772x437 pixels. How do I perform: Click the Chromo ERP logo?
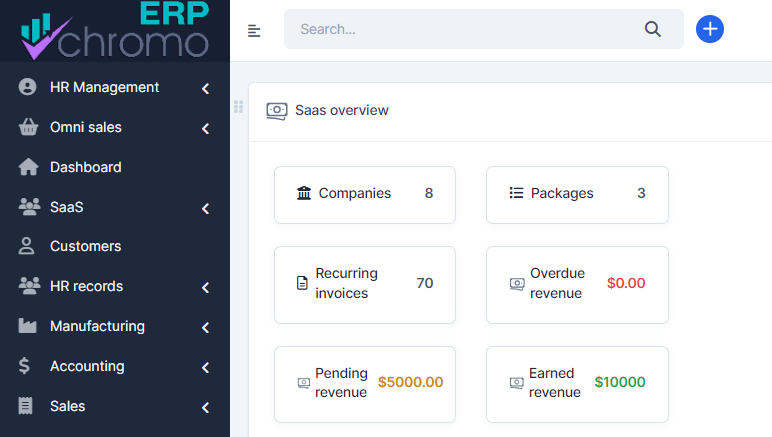(114, 31)
